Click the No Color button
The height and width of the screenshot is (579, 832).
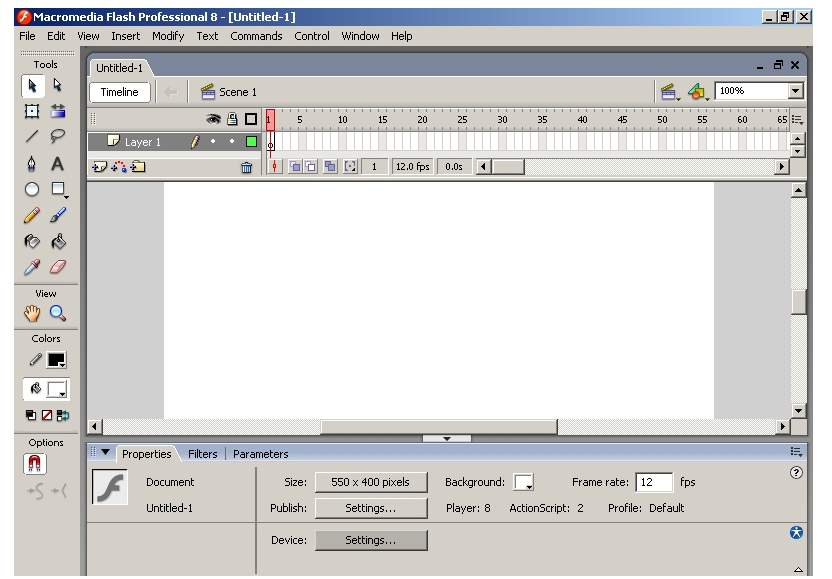[x=47, y=415]
